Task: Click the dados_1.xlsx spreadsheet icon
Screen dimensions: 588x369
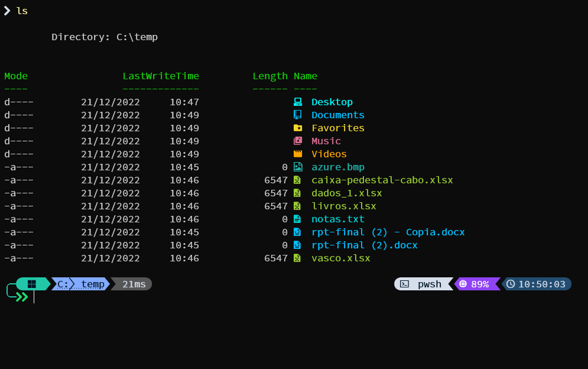Action: pyautogui.click(x=297, y=193)
